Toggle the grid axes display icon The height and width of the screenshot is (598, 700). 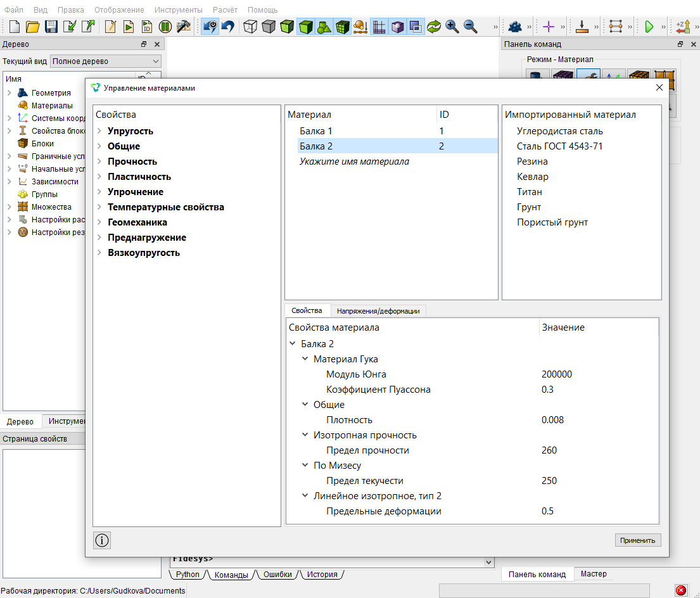pos(379,27)
